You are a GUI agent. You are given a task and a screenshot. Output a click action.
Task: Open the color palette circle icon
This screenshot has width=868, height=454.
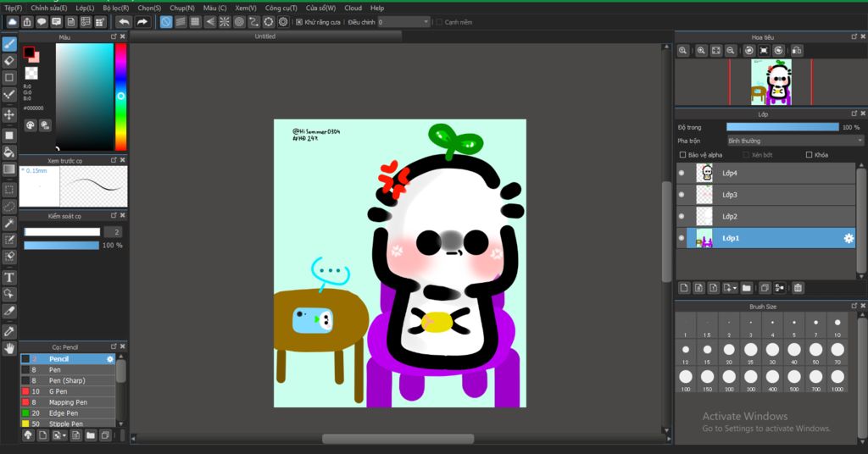tap(31, 125)
